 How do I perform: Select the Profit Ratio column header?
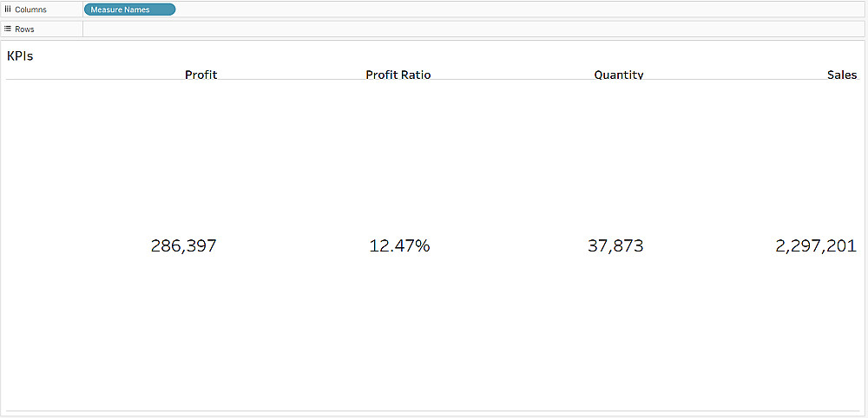click(398, 75)
